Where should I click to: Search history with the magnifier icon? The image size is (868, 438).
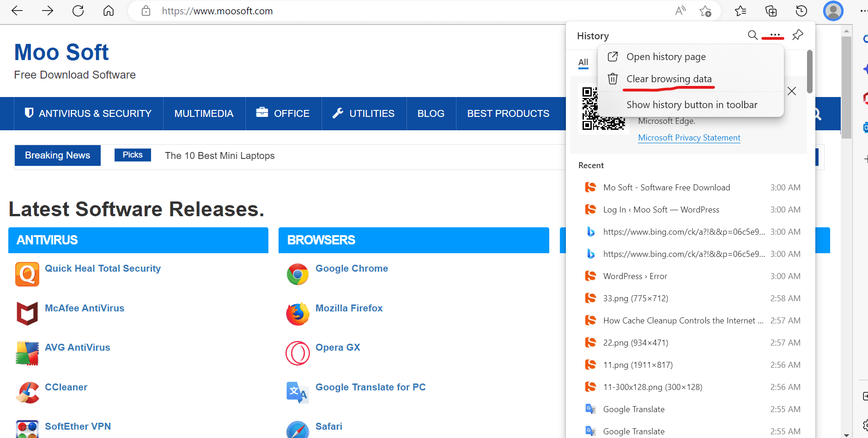click(753, 35)
